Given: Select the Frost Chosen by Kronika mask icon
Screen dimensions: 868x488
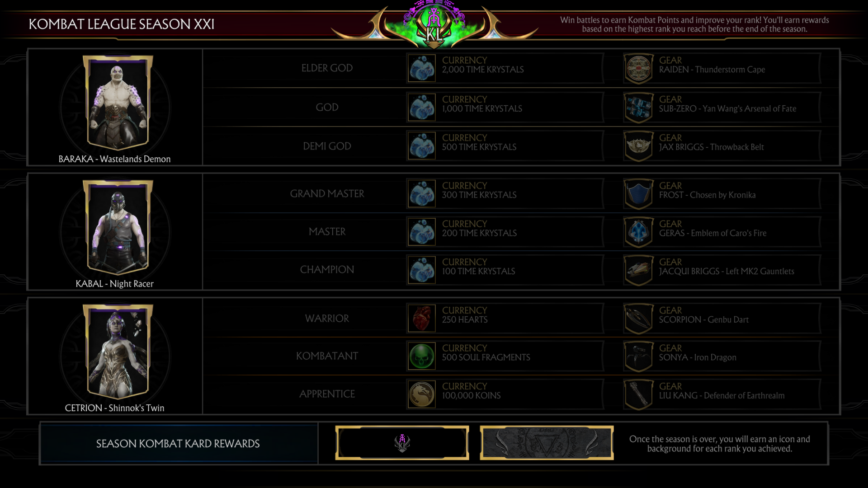Looking at the screenshot, I should click(638, 194).
